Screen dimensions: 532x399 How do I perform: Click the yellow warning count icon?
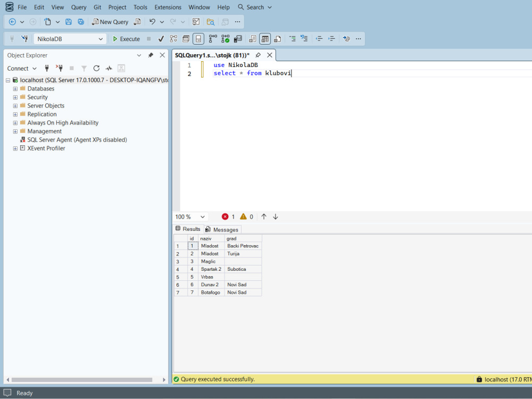pyautogui.click(x=243, y=217)
